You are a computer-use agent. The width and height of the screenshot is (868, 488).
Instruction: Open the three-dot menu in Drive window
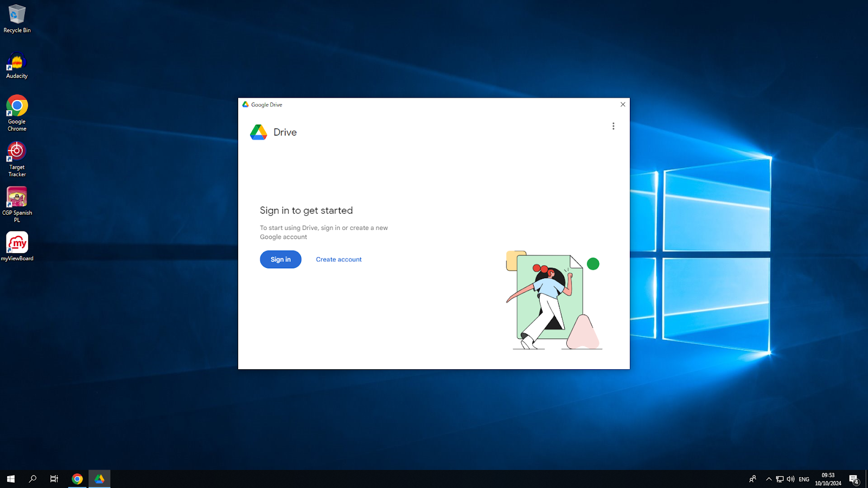(x=614, y=126)
